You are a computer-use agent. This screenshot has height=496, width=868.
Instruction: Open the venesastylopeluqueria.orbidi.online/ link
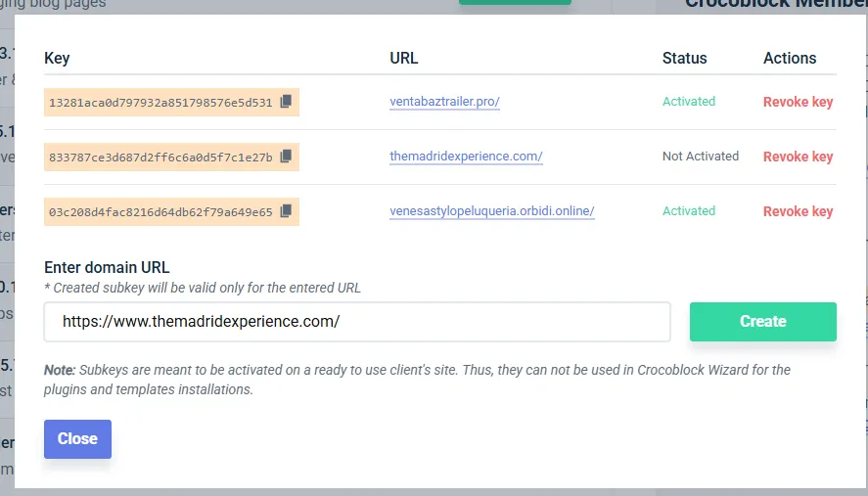(491, 211)
